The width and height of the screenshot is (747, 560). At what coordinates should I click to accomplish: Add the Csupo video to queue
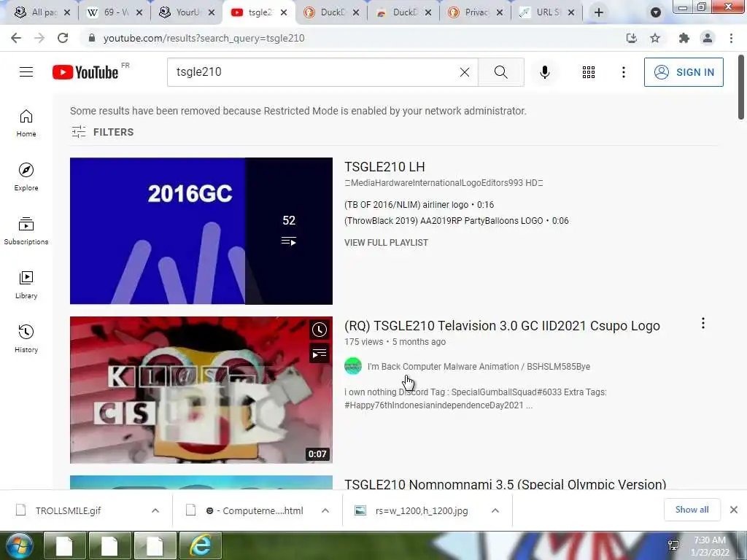(320, 354)
